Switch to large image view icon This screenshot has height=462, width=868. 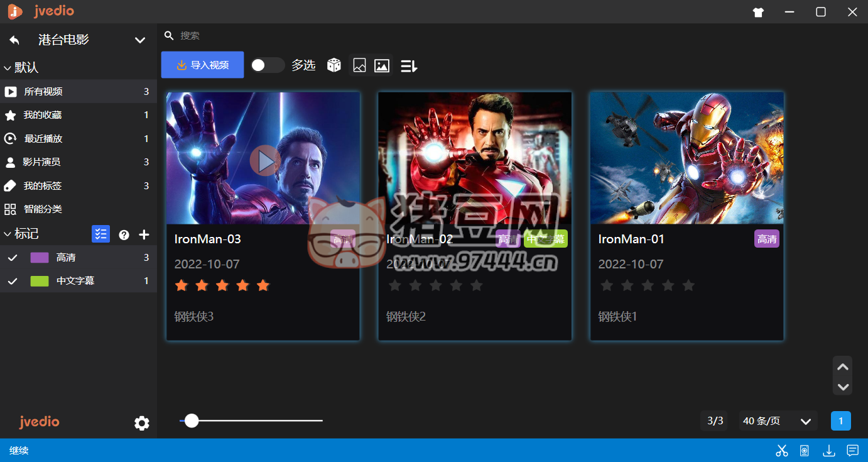tap(382, 65)
